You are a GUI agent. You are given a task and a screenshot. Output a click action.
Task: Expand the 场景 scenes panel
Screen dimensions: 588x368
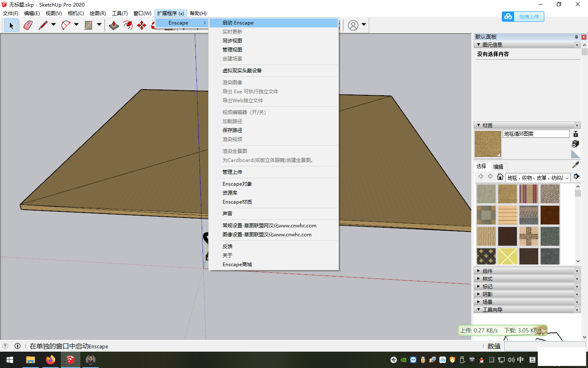point(479,302)
